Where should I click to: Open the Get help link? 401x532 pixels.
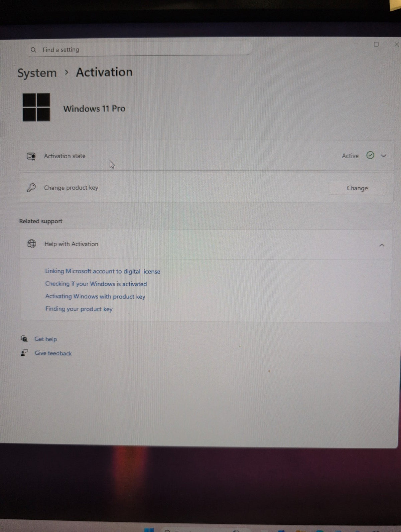click(46, 339)
